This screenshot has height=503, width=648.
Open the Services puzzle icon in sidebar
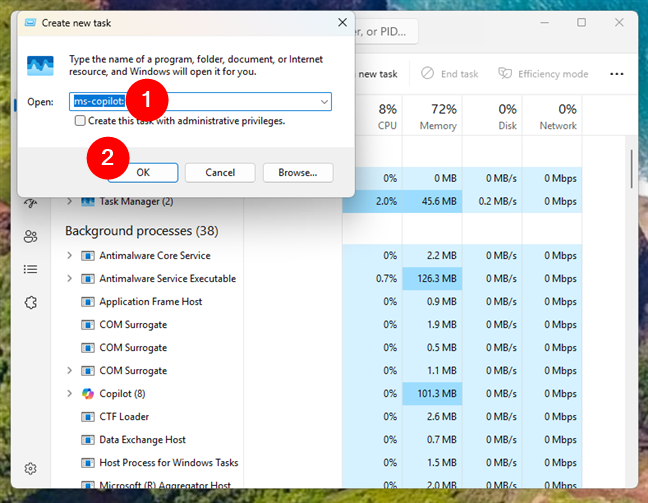31,303
